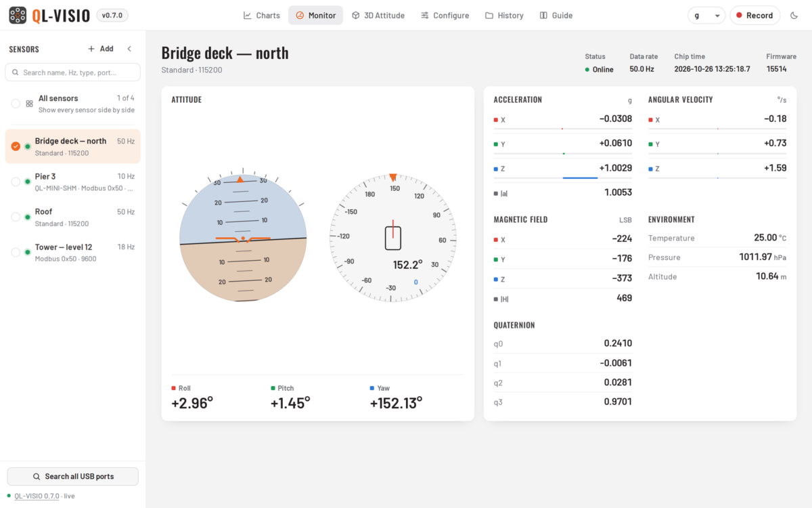
Task: Click the v0.7.0 version badge
Action: click(x=112, y=16)
